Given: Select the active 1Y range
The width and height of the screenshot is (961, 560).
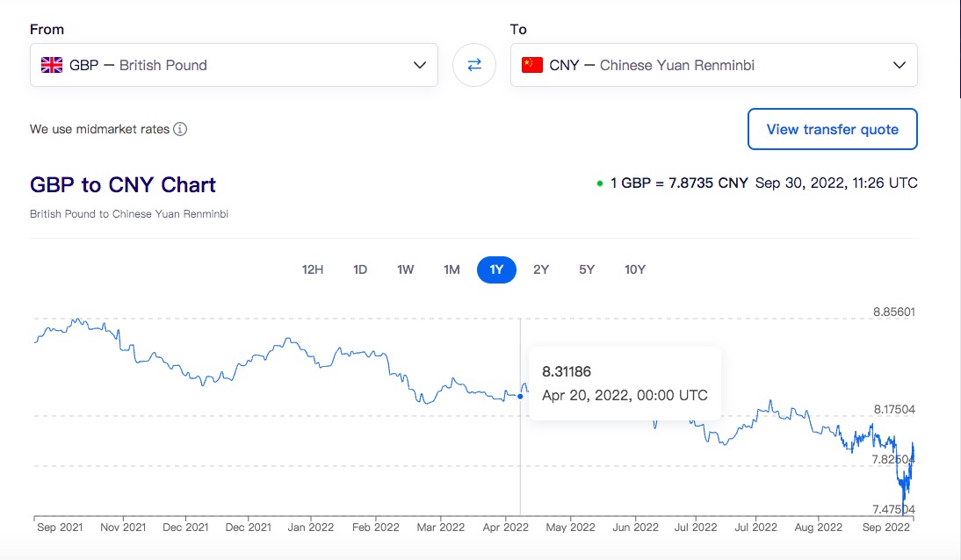Looking at the screenshot, I should pos(496,269).
